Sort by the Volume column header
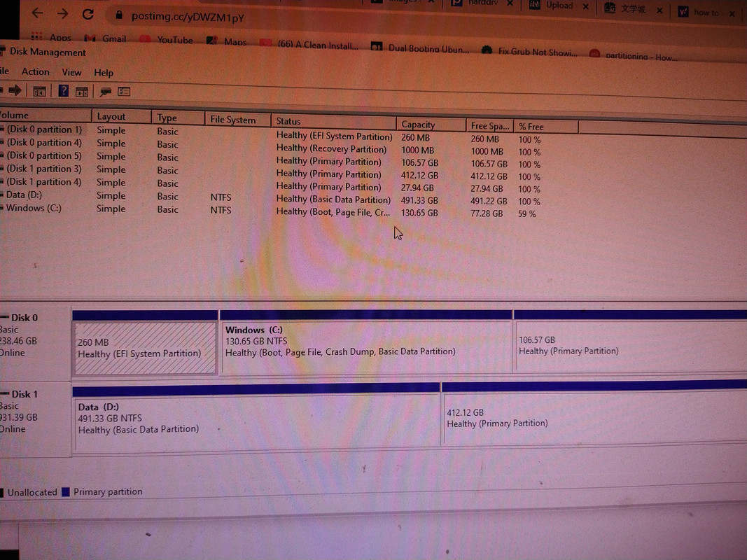Image resolution: width=747 pixels, height=560 pixels. point(46,115)
